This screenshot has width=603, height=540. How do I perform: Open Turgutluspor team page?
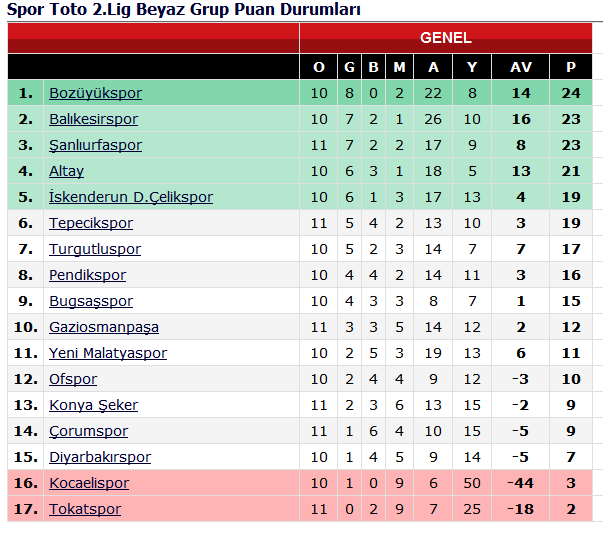coord(95,249)
